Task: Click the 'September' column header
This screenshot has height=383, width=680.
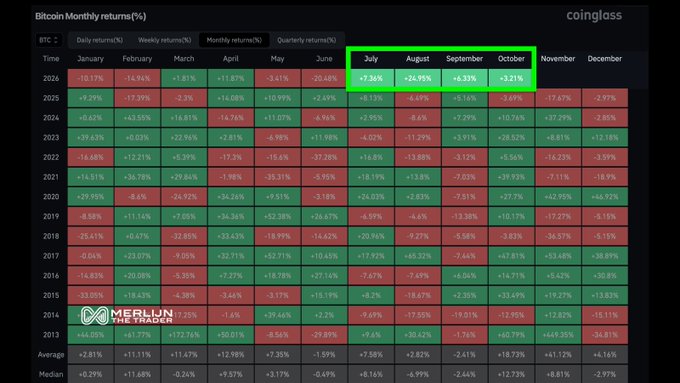Action: pos(464,59)
